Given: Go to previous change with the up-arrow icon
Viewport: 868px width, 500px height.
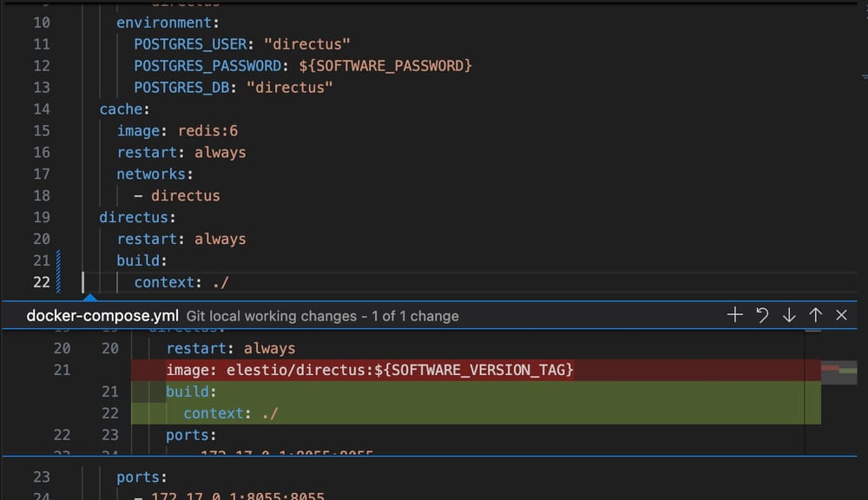Looking at the screenshot, I should 815,315.
